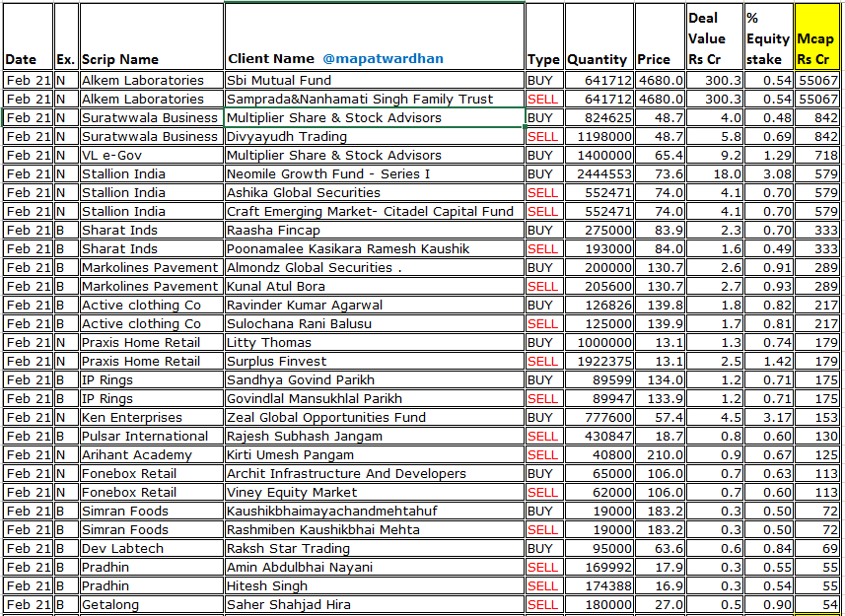
Task: Select 'Kaushikbhaimayachandmehtahuf' client cell
Action: (x=375, y=511)
